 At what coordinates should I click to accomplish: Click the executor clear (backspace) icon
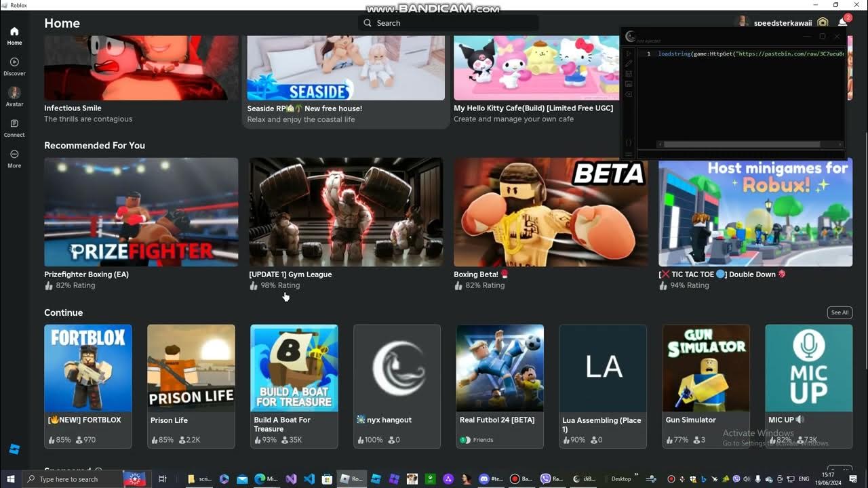pos(629,94)
